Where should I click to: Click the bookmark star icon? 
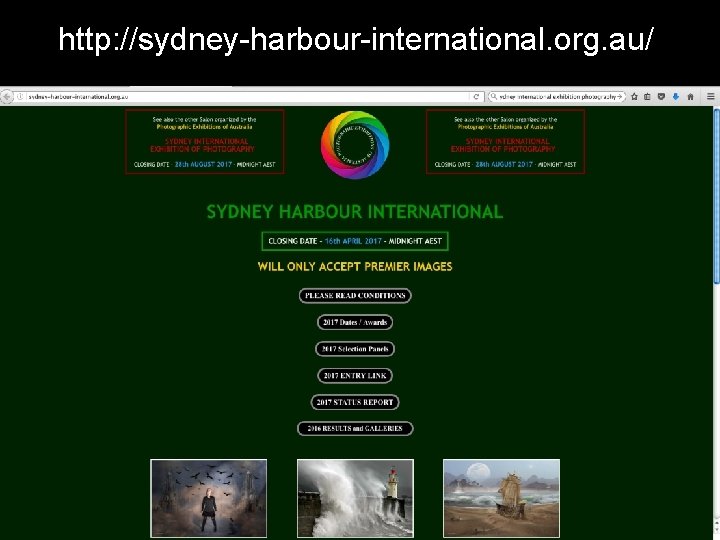tap(634, 96)
